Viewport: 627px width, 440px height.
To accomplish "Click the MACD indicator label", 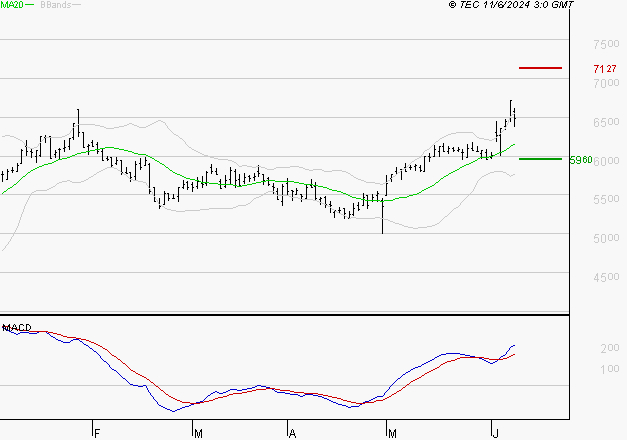I will coord(17,328).
